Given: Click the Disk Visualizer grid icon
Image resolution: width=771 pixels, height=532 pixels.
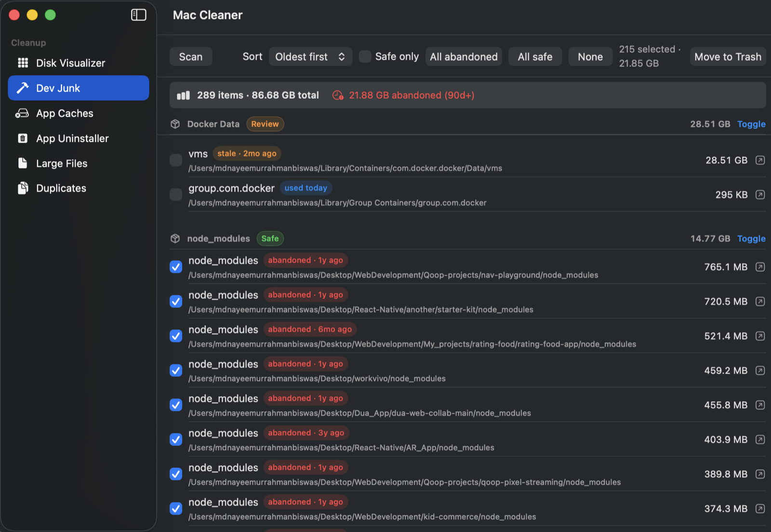Looking at the screenshot, I should [23, 63].
